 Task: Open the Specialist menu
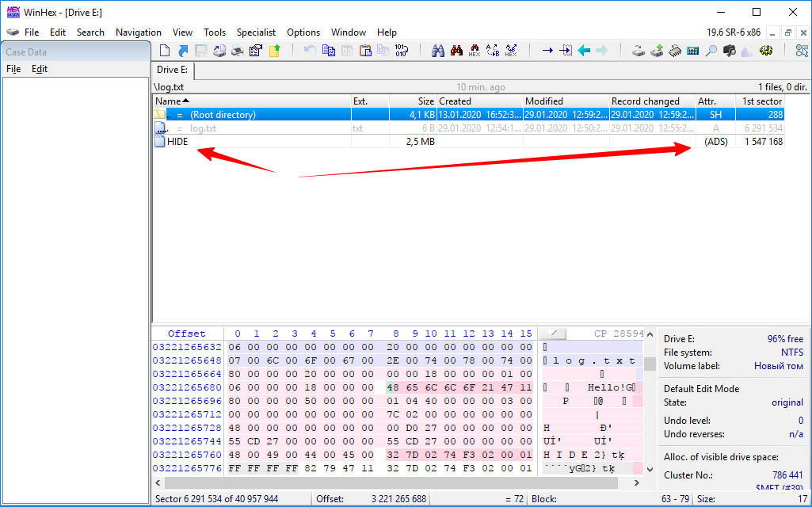(257, 32)
